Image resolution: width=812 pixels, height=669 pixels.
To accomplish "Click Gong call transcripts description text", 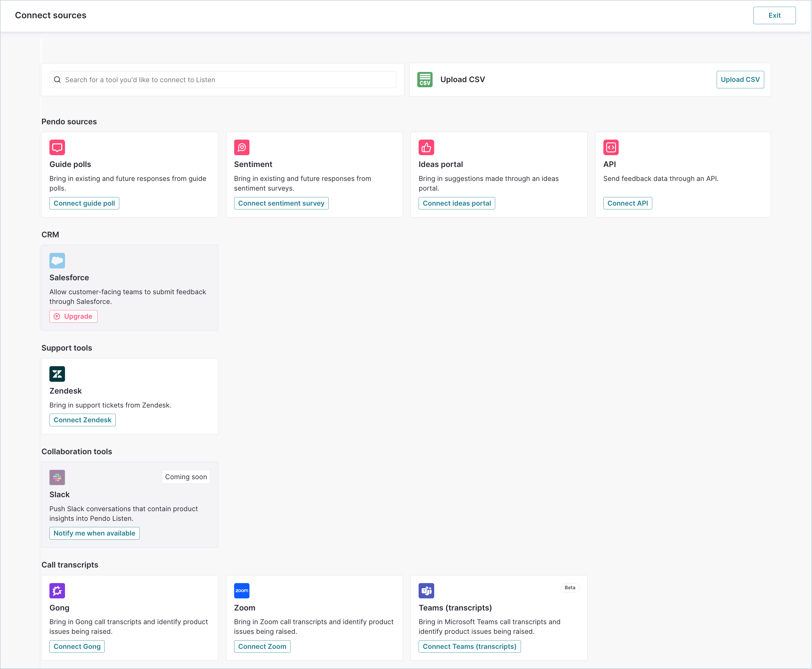I will pos(128,627).
